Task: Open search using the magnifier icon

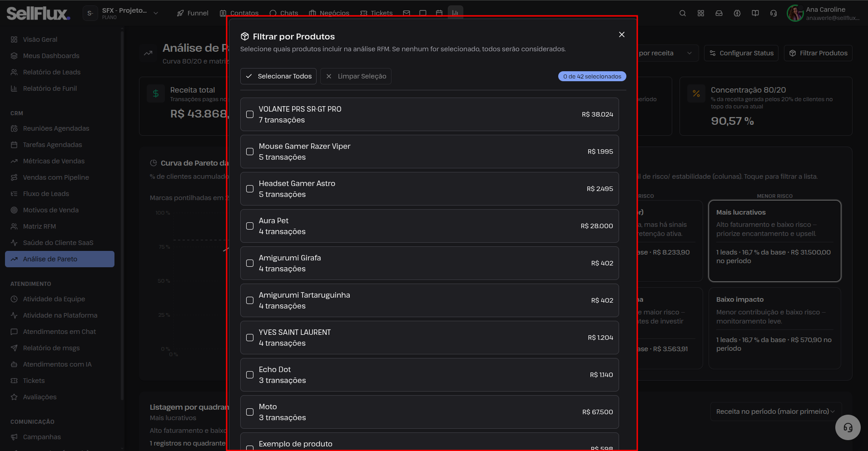Action: (683, 13)
